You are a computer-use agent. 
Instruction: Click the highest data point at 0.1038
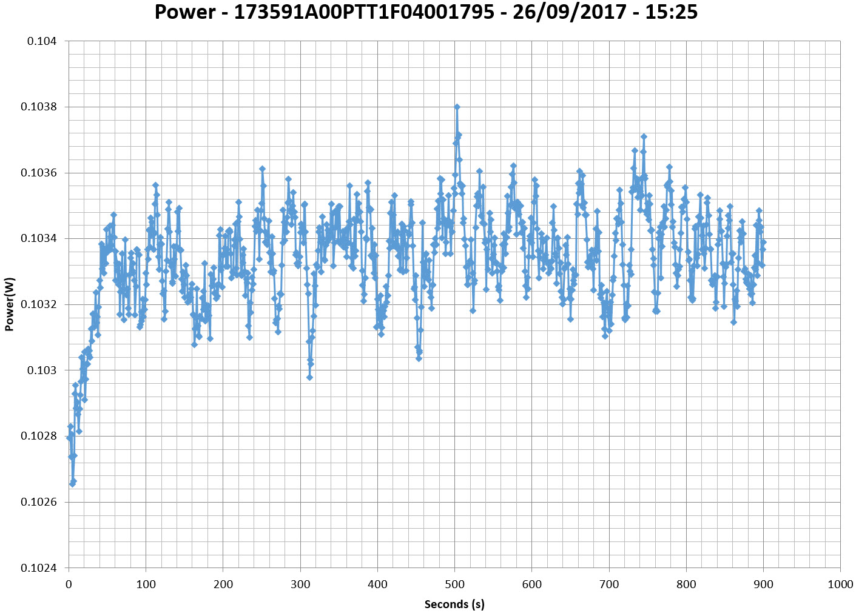pos(457,107)
